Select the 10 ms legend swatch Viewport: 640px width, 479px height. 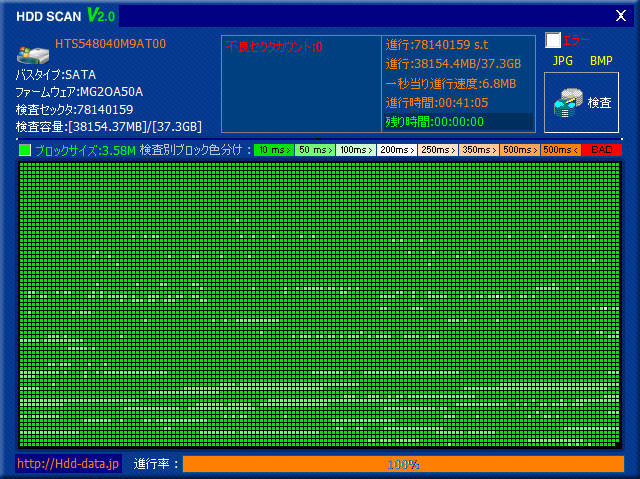pos(274,150)
